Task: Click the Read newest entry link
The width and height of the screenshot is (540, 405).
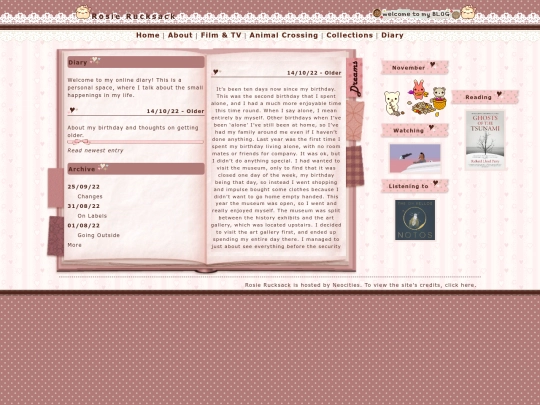Action: pos(95,150)
